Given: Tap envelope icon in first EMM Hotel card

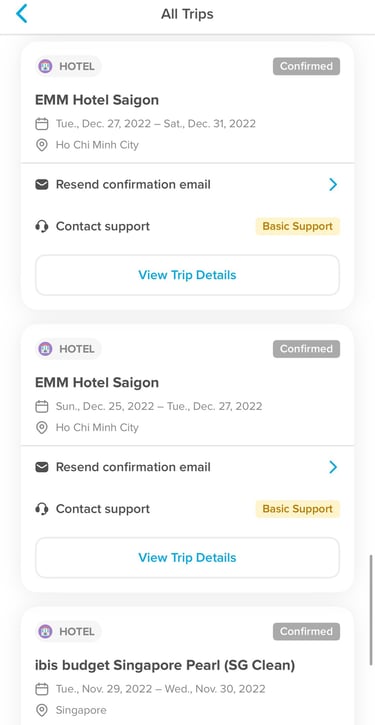Looking at the screenshot, I should coord(42,185).
